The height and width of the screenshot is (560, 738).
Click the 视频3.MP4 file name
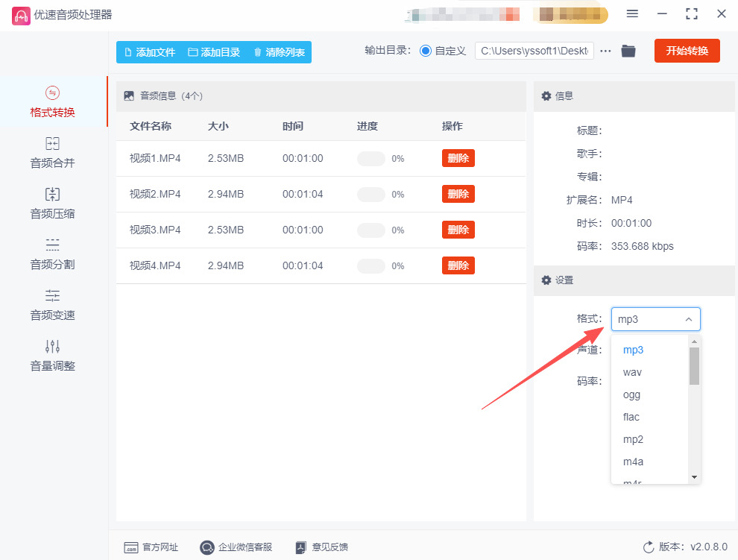click(x=155, y=230)
